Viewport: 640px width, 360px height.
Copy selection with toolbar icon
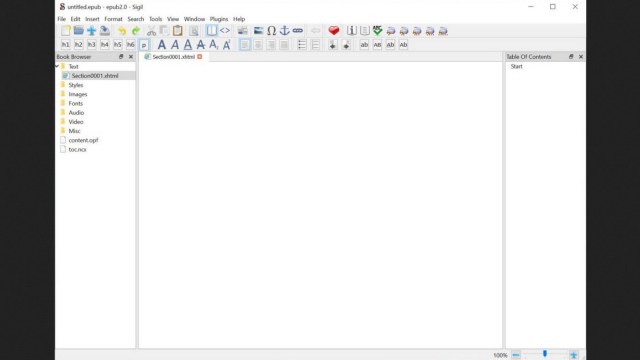coord(164,31)
